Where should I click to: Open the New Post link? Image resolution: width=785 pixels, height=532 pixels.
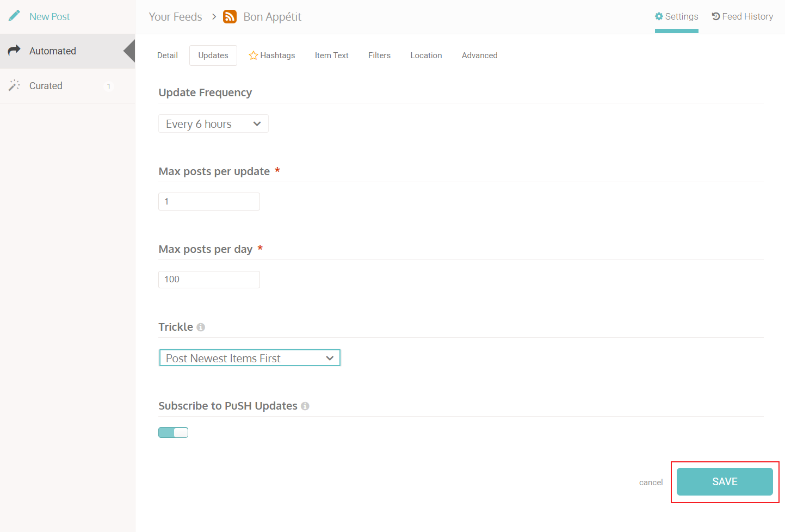[50, 17]
